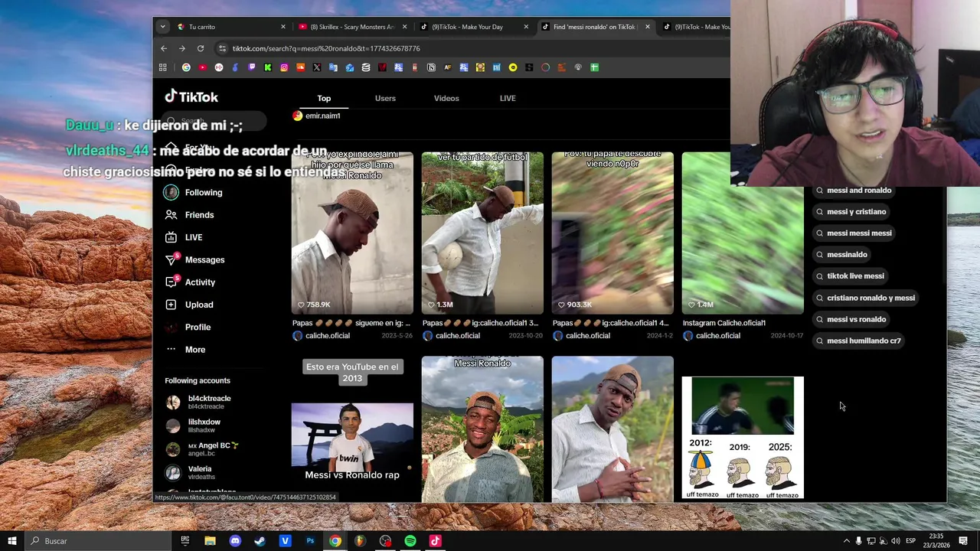Switch to the Users results tab

[385, 98]
